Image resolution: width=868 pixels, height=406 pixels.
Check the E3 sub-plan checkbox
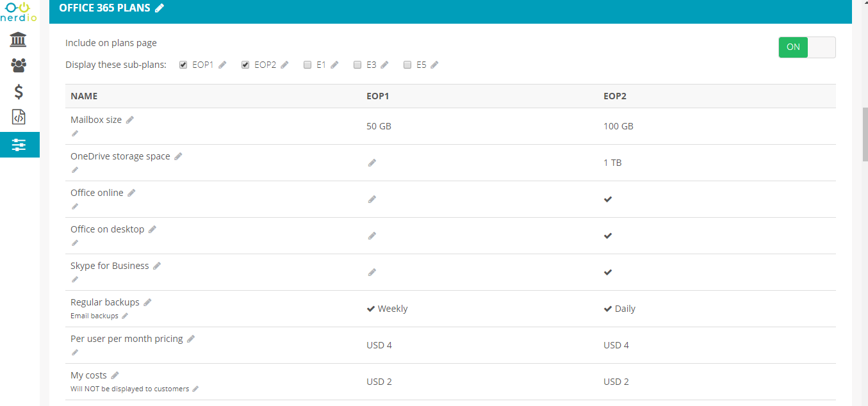click(357, 65)
